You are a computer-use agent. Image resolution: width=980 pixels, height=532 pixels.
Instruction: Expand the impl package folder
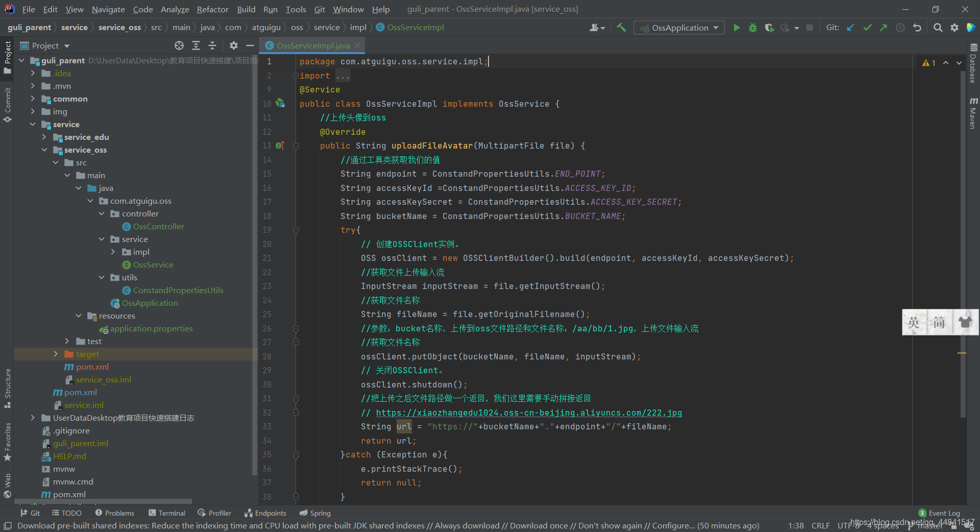[113, 252]
